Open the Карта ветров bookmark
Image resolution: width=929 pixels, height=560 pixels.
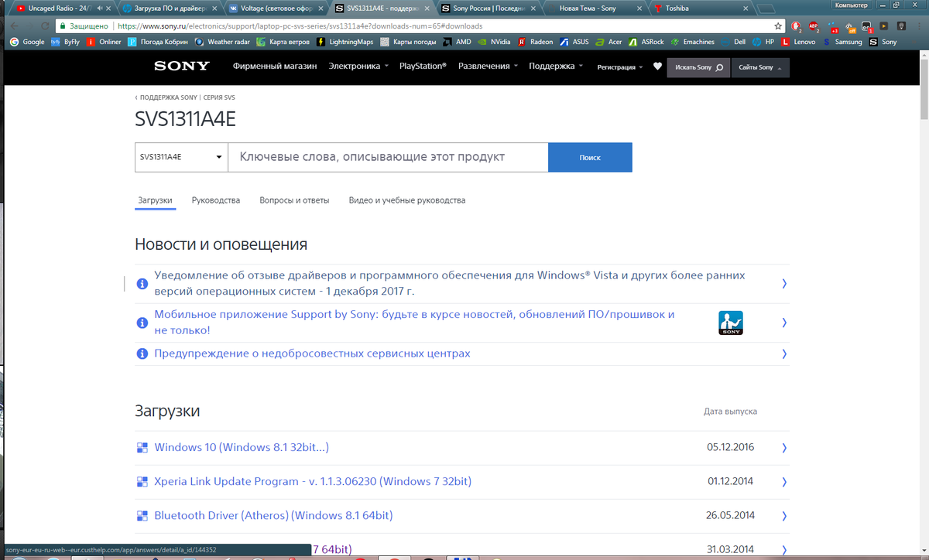[283, 42]
